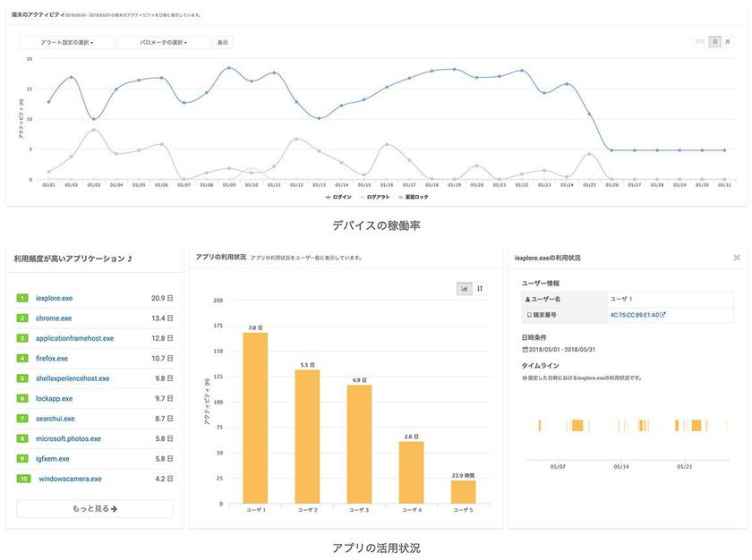Toggle the 画面ロック series in legend
752x560 pixels.
tap(413, 197)
